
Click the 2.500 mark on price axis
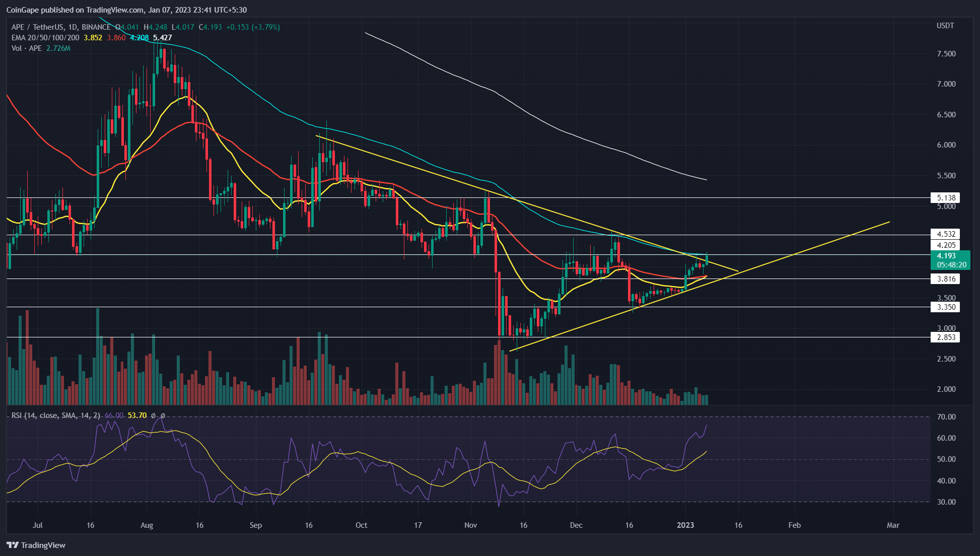tap(946, 359)
